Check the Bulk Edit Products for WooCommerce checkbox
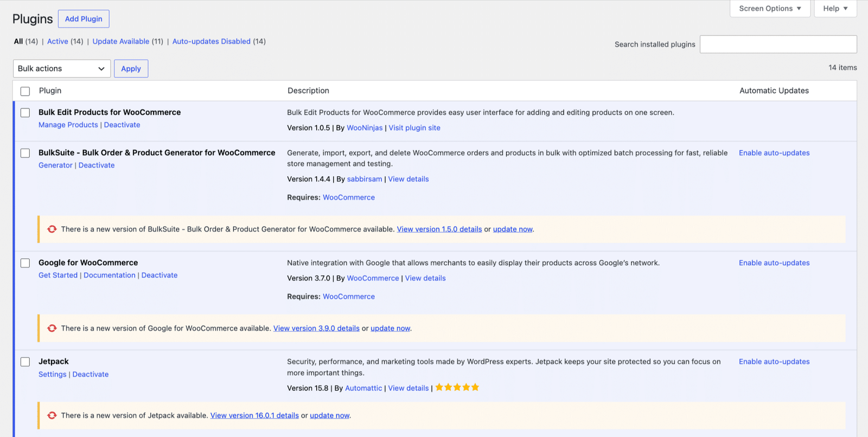 click(25, 113)
